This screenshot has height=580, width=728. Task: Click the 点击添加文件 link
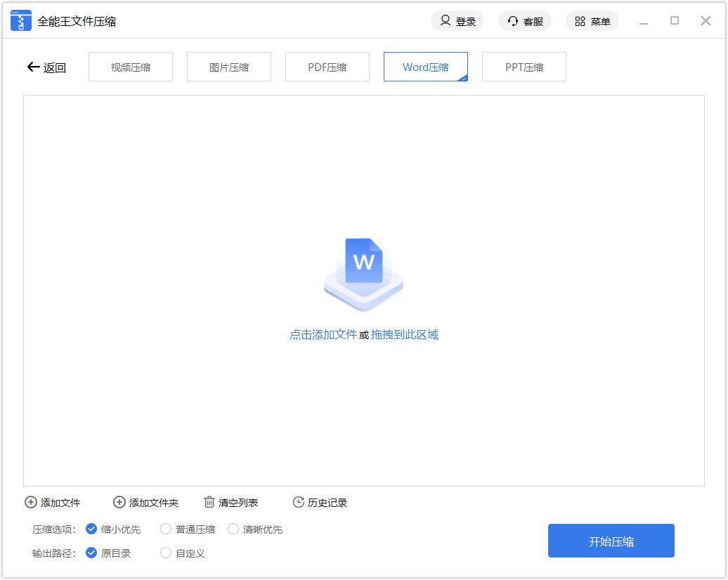323,335
